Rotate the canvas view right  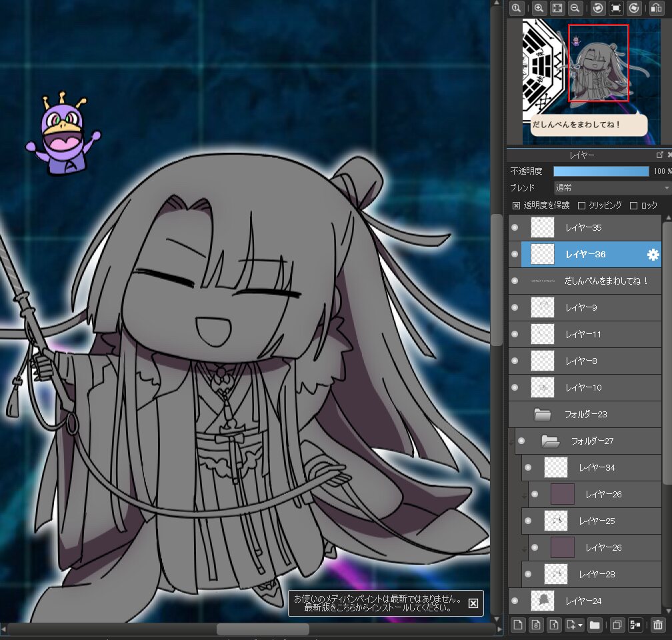pyautogui.click(x=634, y=8)
